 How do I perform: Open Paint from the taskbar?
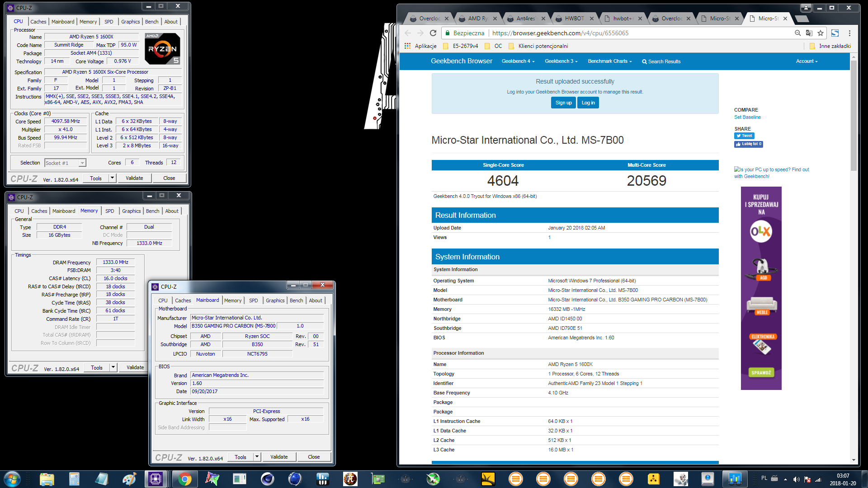[129, 479]
